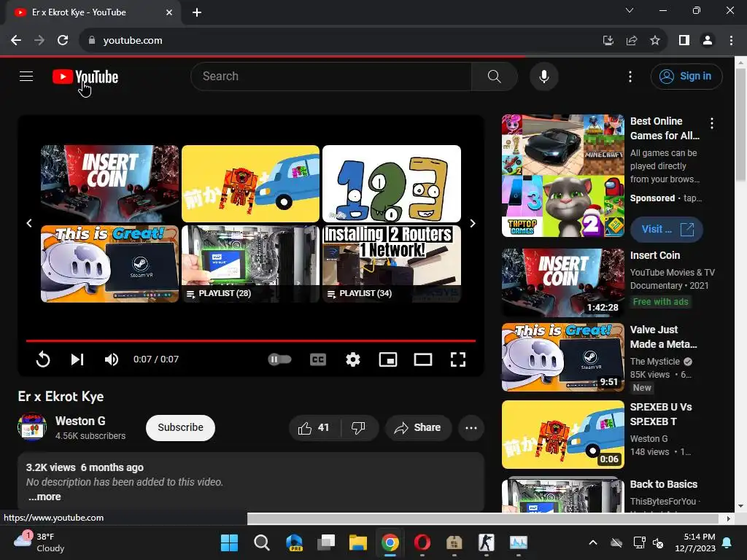Screen dimensions: 747x560
Task: Go to YouTube home via the logo
Action: pos(85,77)
